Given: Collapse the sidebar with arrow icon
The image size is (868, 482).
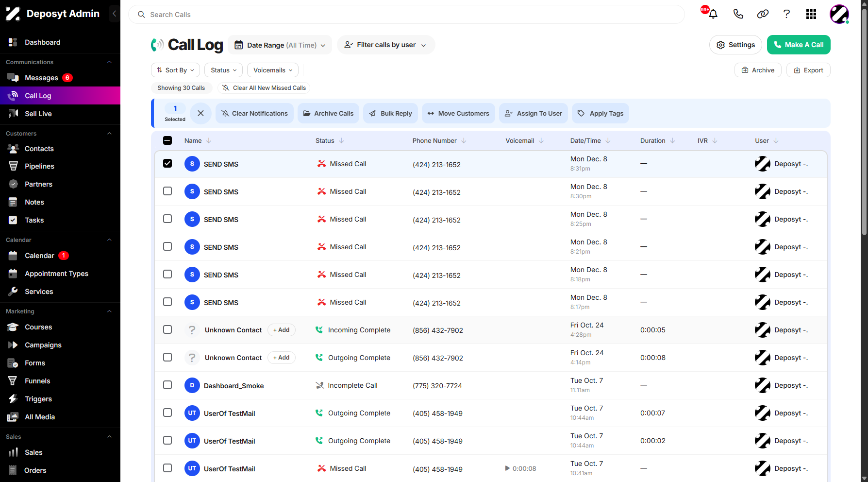Looking at the screenshot, I should (114, 14).
